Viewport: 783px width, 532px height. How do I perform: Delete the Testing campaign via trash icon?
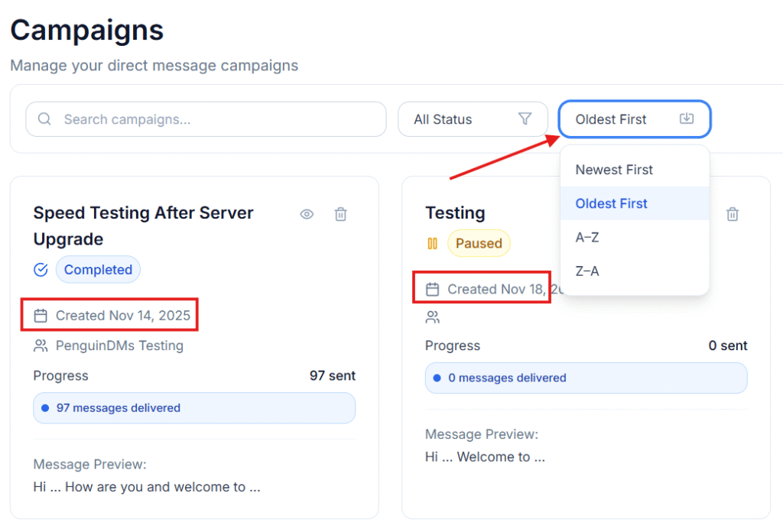(733, 215)
